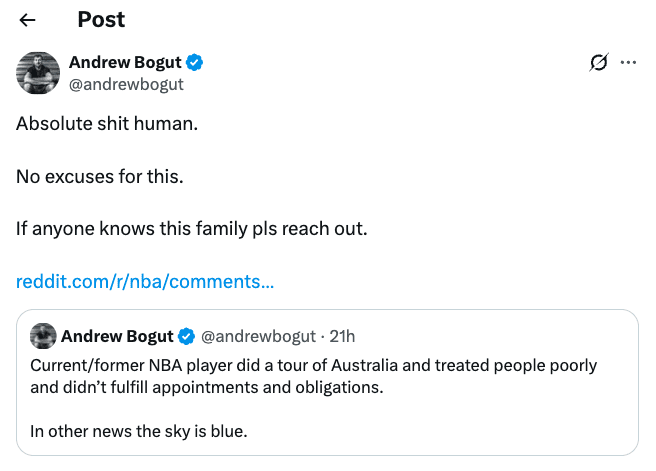Open the Grok explain-post icon

click(599, 63)
